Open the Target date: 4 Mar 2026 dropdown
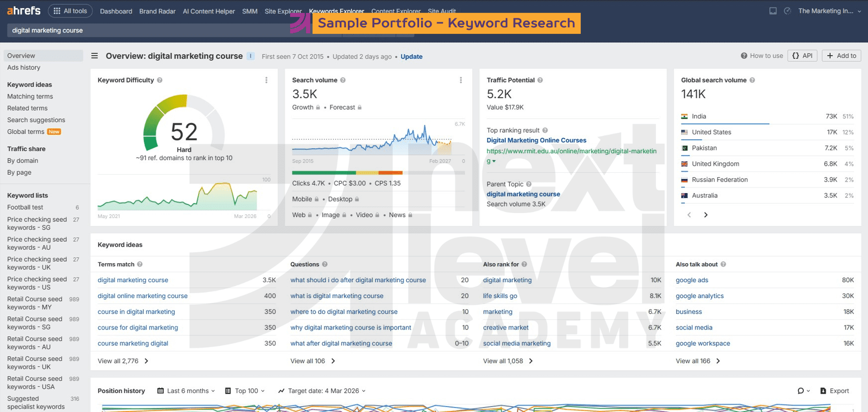 pyautogui.click(x=322, y=391)
